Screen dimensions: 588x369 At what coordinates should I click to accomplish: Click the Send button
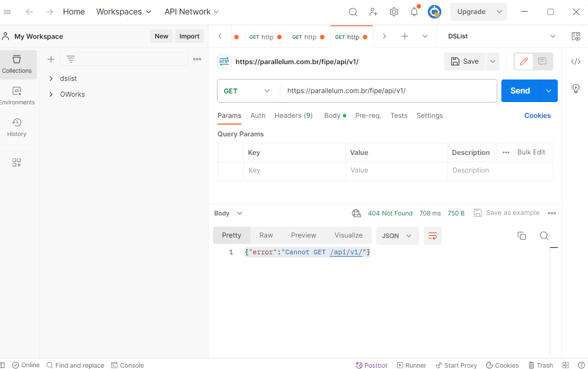[x=520, y=91]
